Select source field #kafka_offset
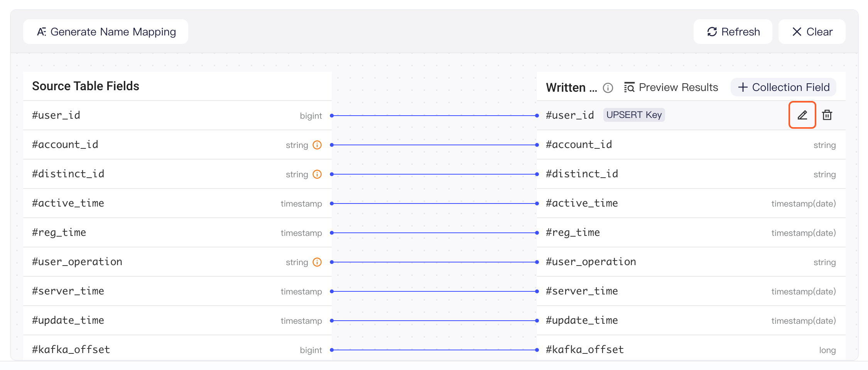The image size is (868, 370). (177, 348)
